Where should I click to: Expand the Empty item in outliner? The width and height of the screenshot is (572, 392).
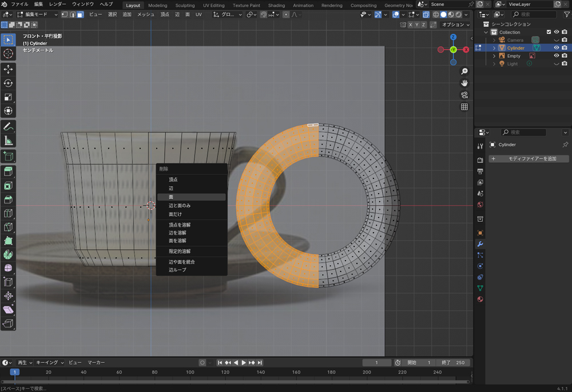[x=494, y=56]
